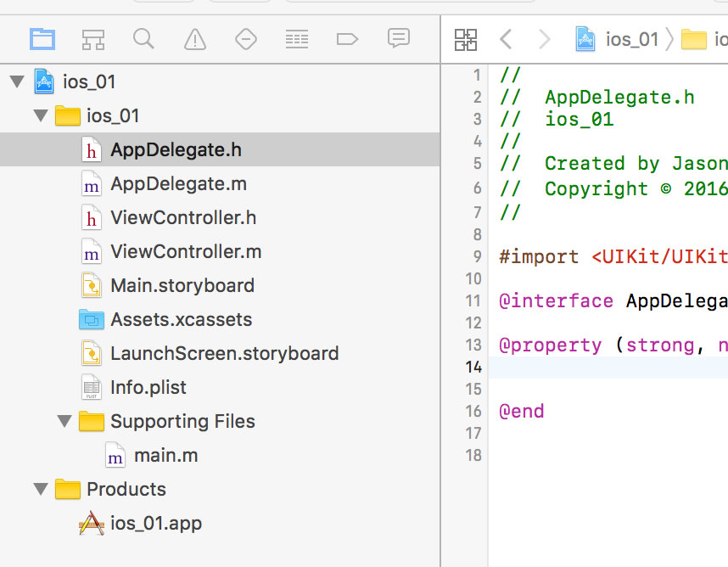
Task: Select ios_01.app under Products
Action: pyautogui.click(x=156, y=524)
